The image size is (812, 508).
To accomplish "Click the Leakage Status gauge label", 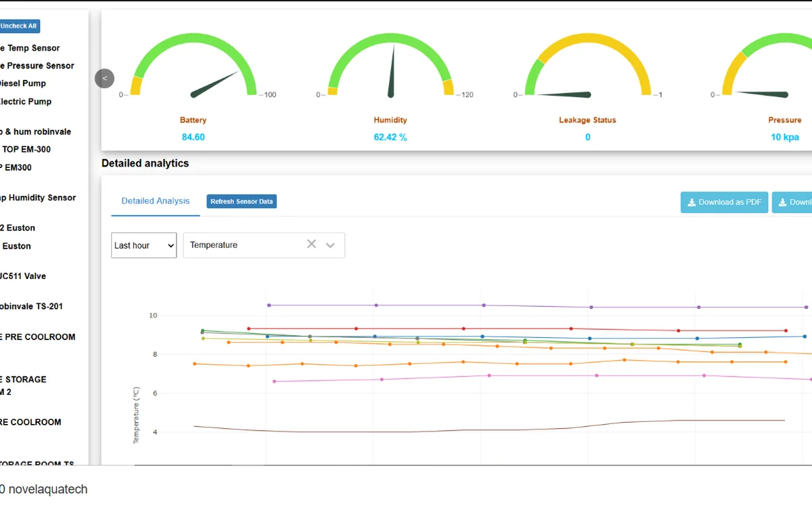I will click(587, 120).
